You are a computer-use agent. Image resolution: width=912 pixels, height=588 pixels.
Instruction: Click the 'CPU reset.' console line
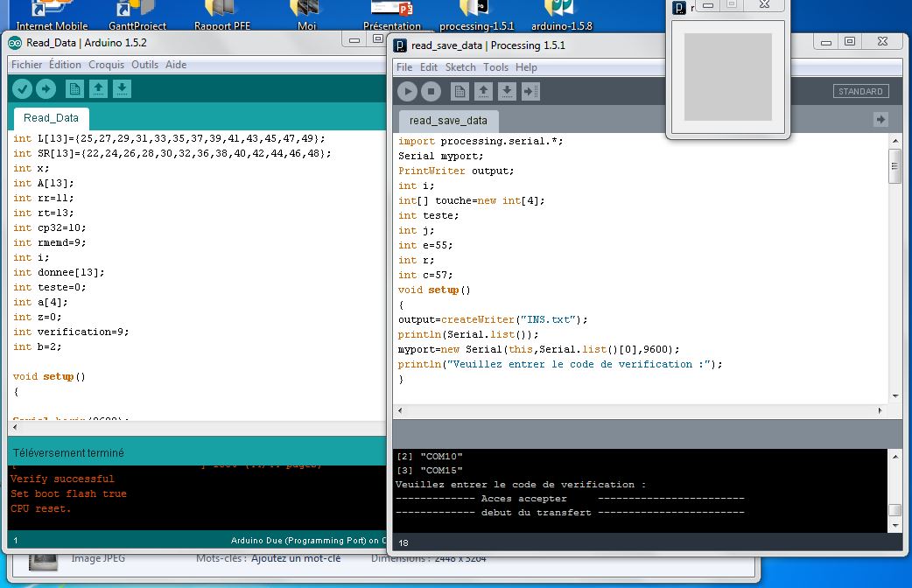[x=41, y=508]
